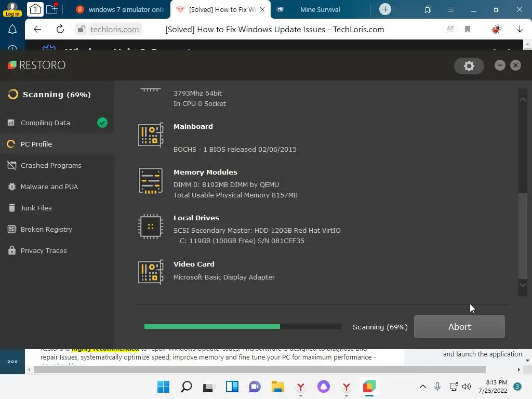The height and width of the screenshot is (399, 532).
Task: Open the ladybug extension icon
Action: pyautogui.click(x=496, y=30)
